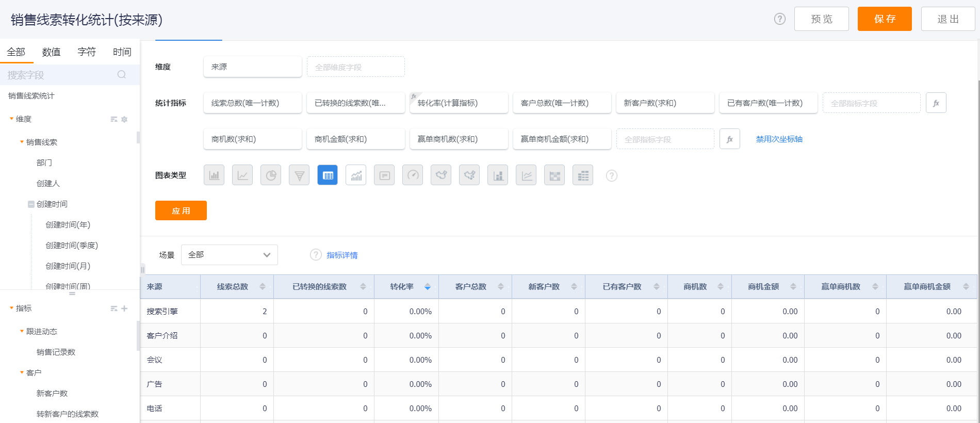This screenshot has width=980, height=423.
Task: Collapse the 创建时间 tree node
Action: 31,204
